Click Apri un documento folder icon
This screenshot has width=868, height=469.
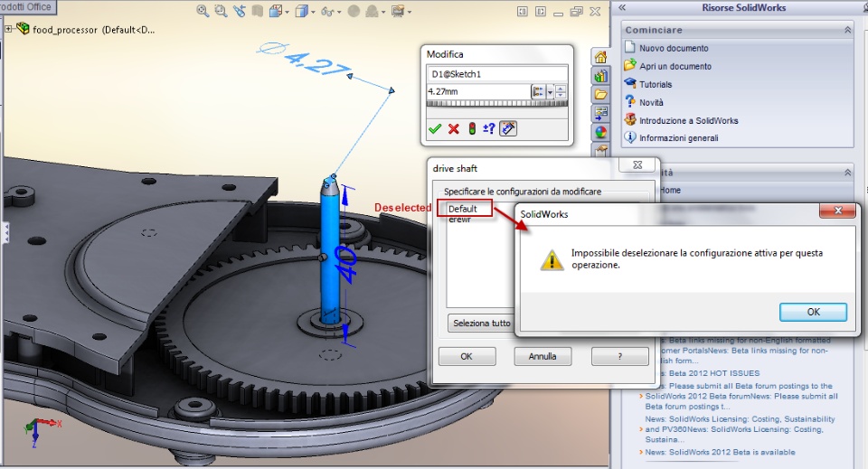[630, 65]
